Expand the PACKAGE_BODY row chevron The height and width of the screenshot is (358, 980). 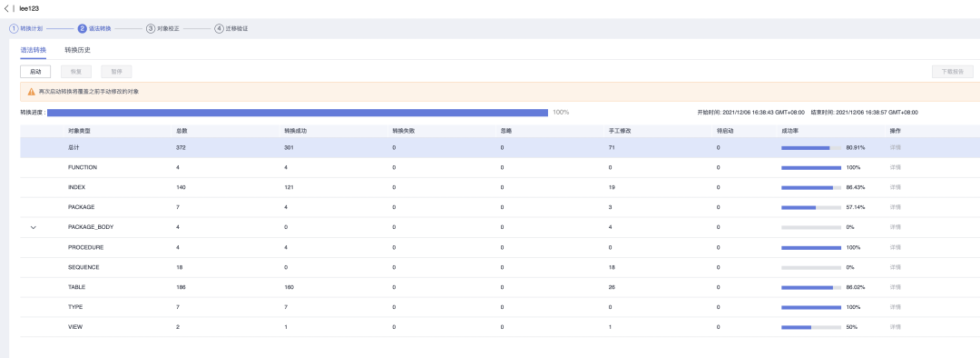34,227
